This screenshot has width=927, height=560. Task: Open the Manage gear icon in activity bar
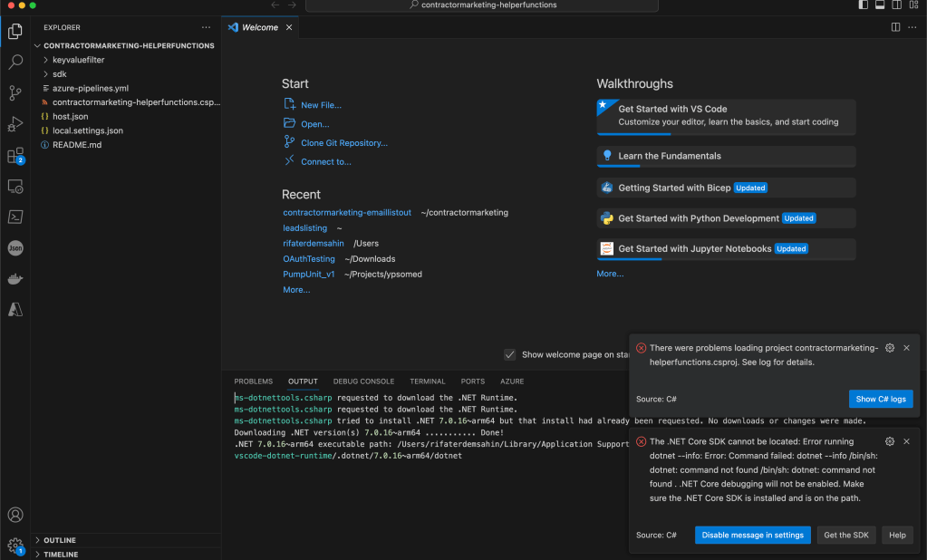click(x=15, y=545)
